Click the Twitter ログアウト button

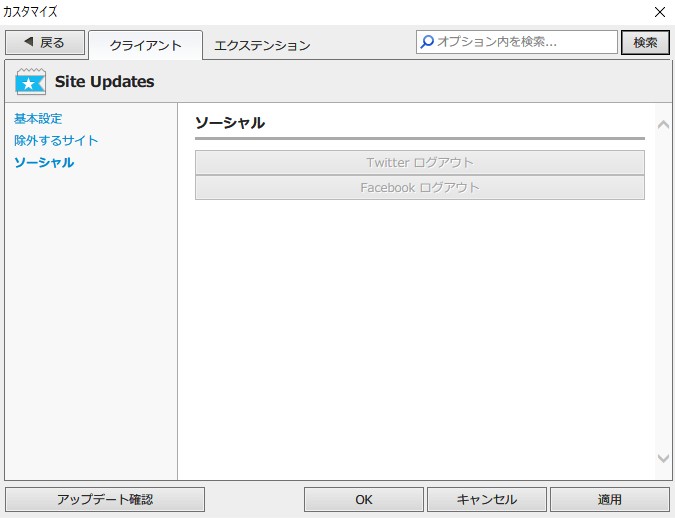420,162
